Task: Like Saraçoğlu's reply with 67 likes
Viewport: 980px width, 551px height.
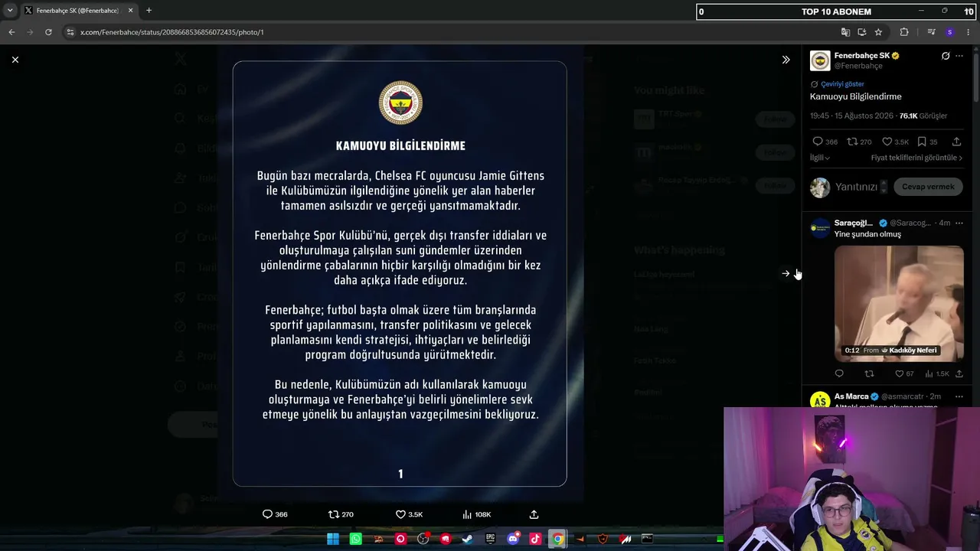Action: click(x=900, y=373)
